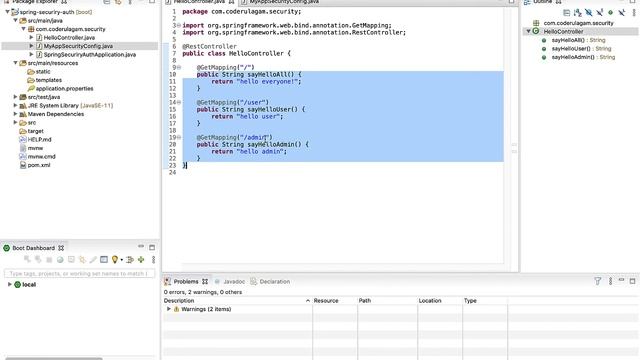Image resolution: width=640 pixels, height=360 pixels.
Task: Collapse src/main/resources folder
Action: click(16, 63)
